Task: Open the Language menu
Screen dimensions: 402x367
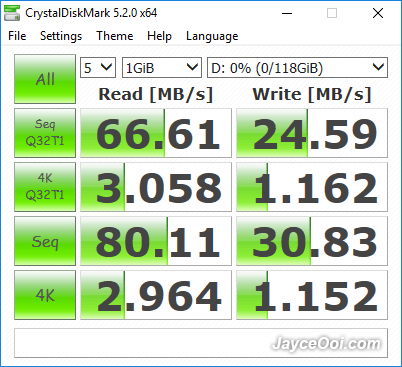Action: 212,36
